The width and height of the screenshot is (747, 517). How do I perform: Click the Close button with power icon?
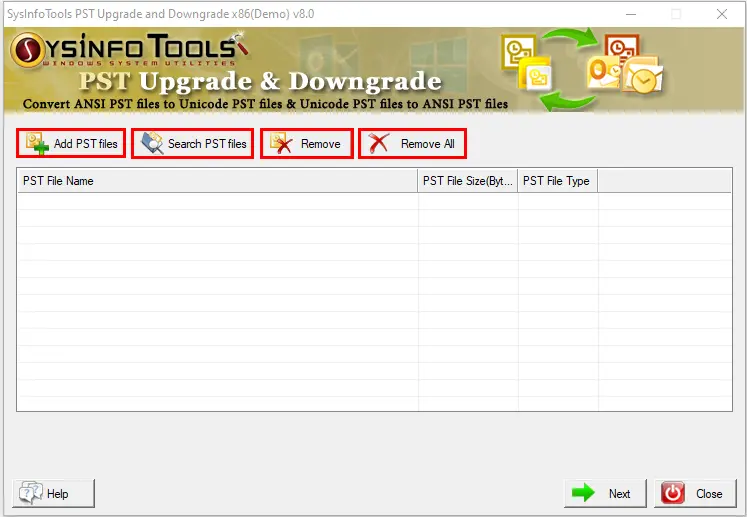(x=696, y=493)
